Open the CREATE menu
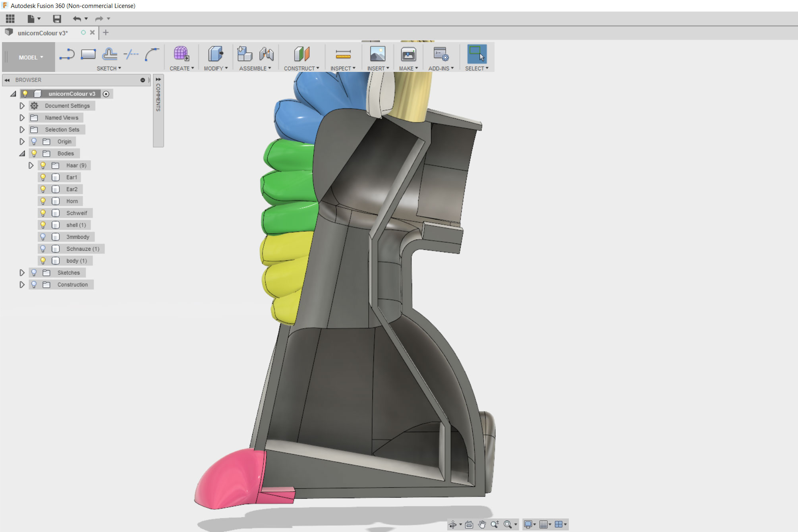The height and width of the screenshot is (532, 798). coord(182,68)
